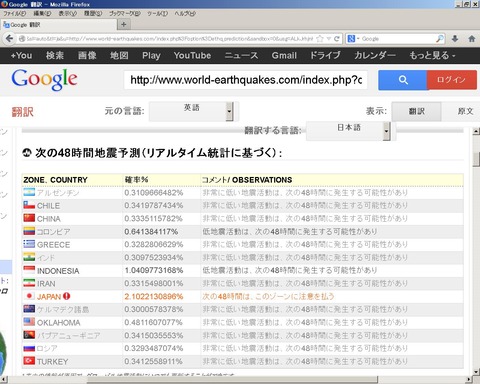480x384 pixels.
Task: Click in the translate URL input field
Action: click(246, 80)
